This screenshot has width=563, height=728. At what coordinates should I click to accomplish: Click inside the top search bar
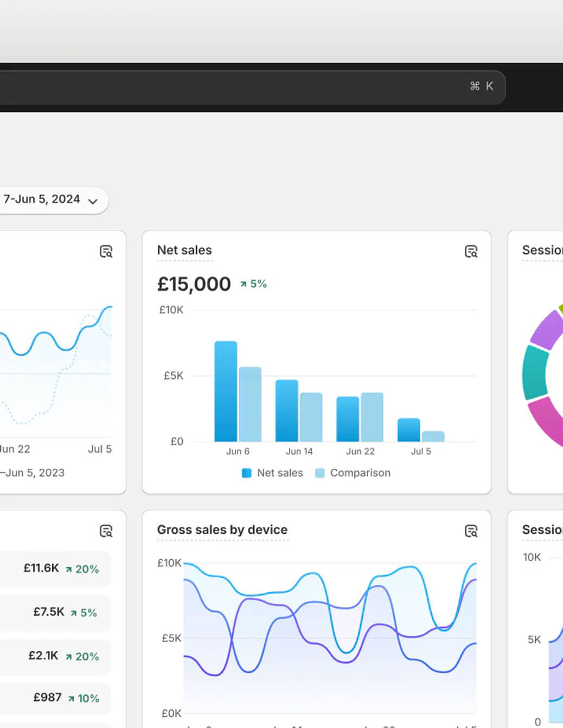point(244,86)
